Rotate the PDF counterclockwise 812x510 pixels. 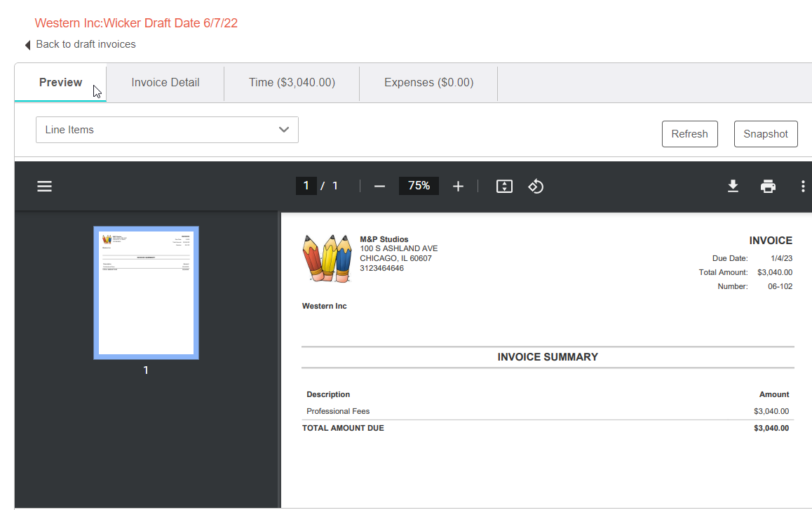tap(536, 186)
